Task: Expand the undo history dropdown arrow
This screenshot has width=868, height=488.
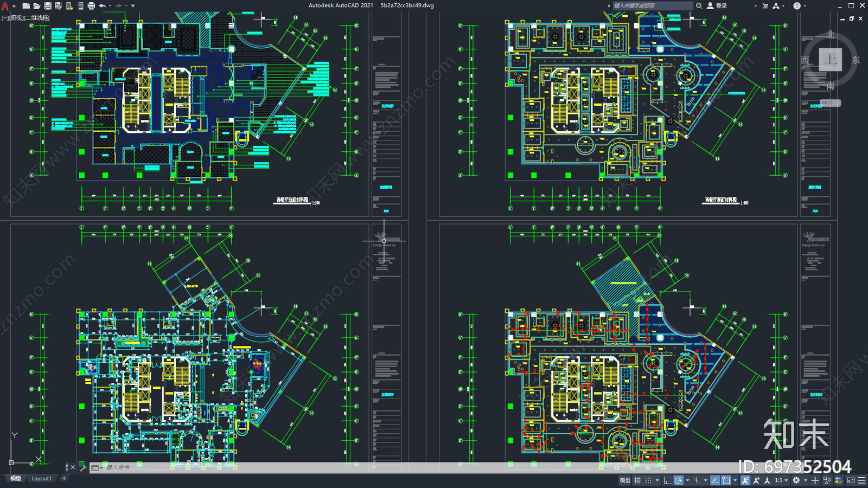Action: click(110, 6)
